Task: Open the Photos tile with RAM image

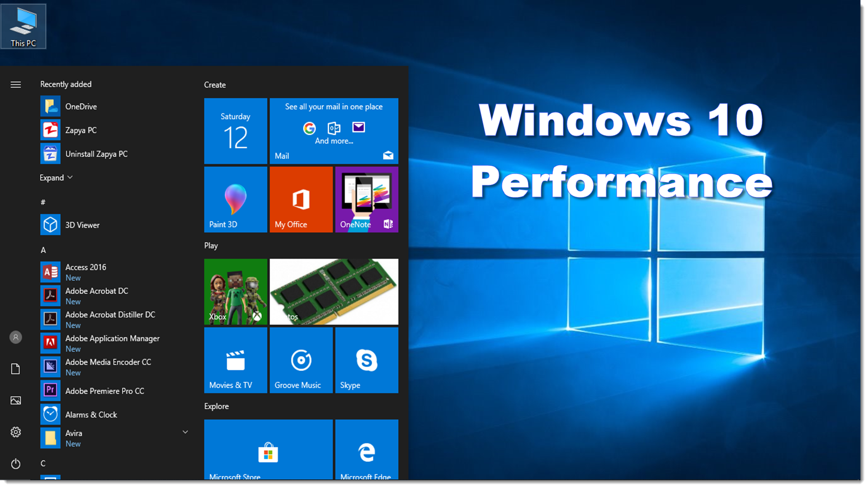Action: (334, 292)
